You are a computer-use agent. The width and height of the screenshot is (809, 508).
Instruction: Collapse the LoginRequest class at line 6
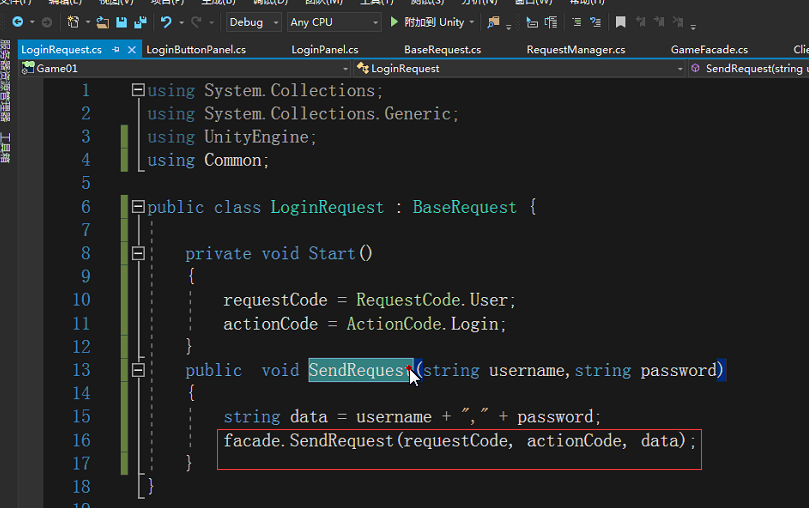138,207
